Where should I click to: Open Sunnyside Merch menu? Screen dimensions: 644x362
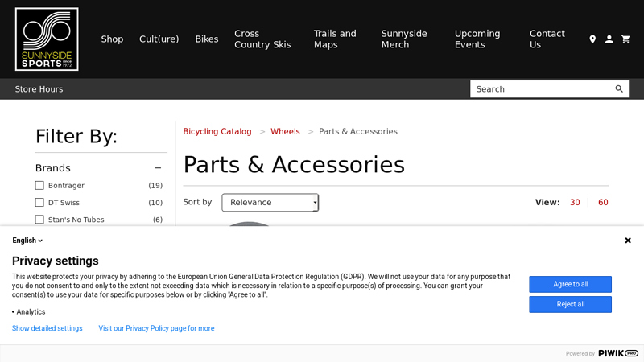(x=404, y=39)
